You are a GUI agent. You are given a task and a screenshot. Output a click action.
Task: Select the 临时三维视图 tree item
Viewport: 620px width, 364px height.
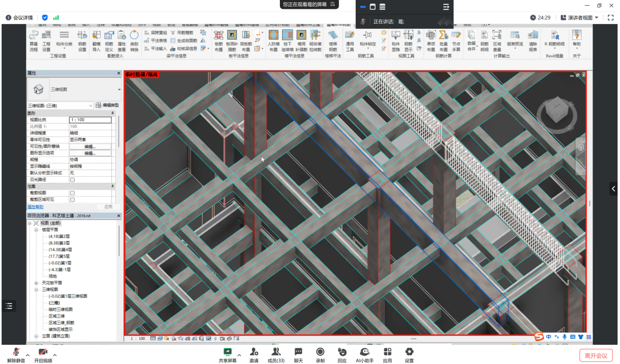tap(60, 310)
